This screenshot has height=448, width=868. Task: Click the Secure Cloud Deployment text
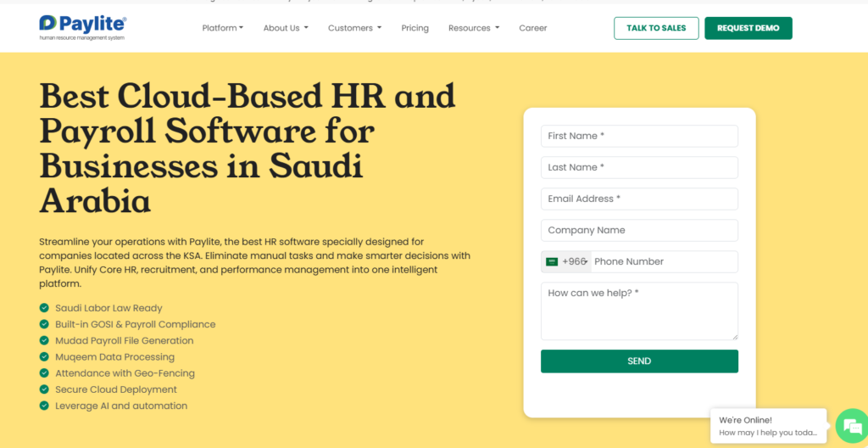click(x=116, y=389)
